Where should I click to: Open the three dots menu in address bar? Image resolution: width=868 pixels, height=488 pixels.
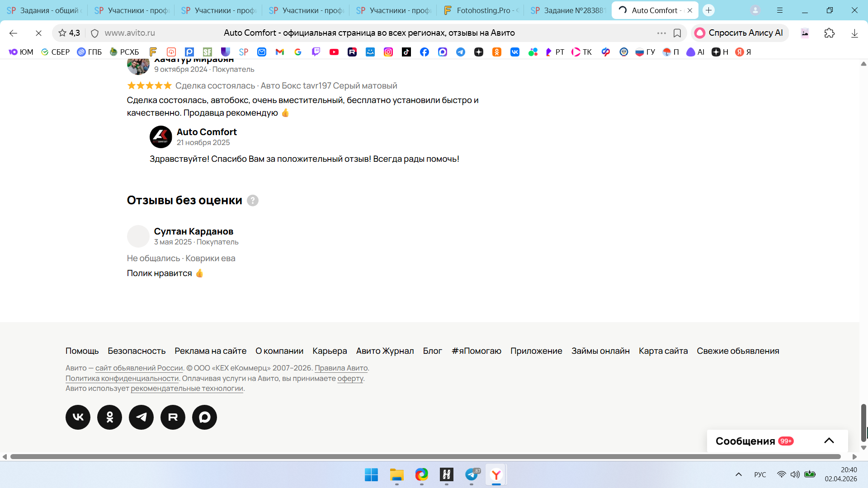[x=661, y=33]
